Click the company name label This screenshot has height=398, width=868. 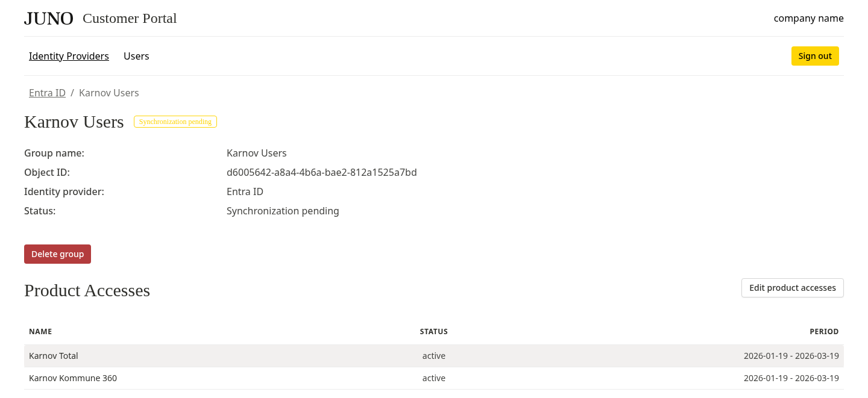pos(808,18)
